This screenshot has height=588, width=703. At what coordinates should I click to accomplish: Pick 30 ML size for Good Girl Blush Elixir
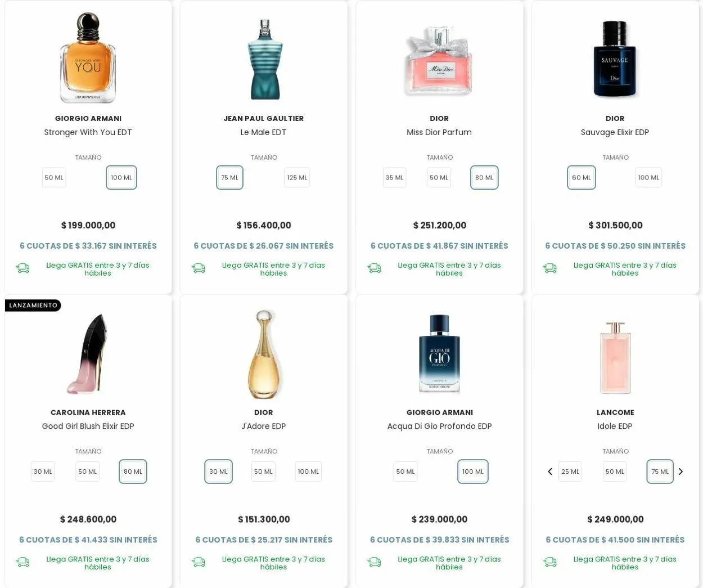tap(43, 472)
